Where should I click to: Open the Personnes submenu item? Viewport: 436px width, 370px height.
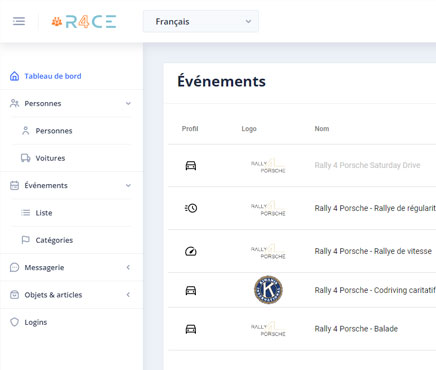(54, 131)
